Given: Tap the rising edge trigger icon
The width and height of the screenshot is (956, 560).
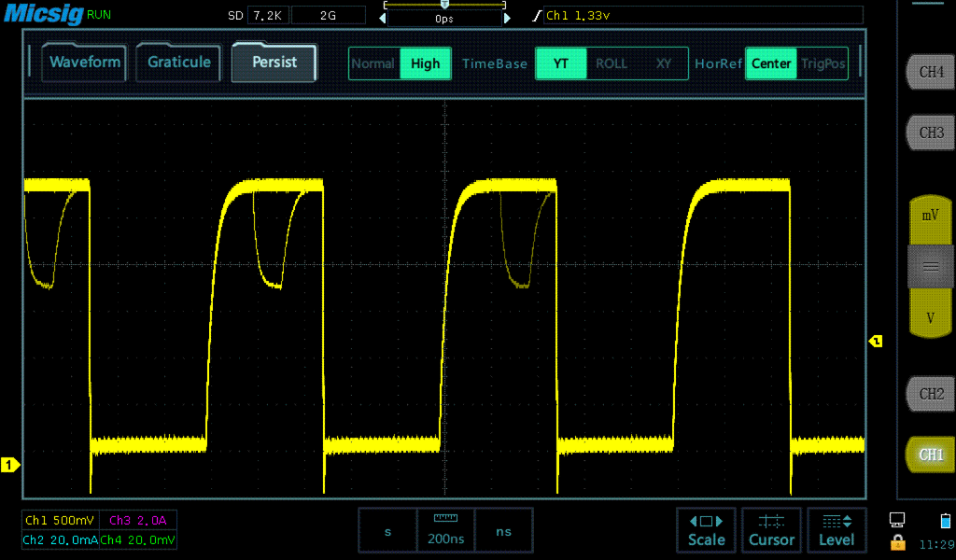Looking at the screenshot, I should point(537,16).
